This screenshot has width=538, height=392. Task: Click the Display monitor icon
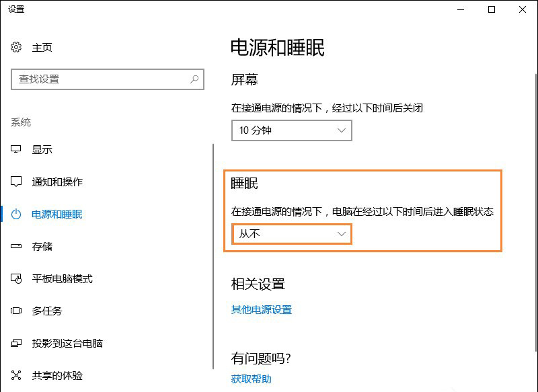click(x=17, y=149)
